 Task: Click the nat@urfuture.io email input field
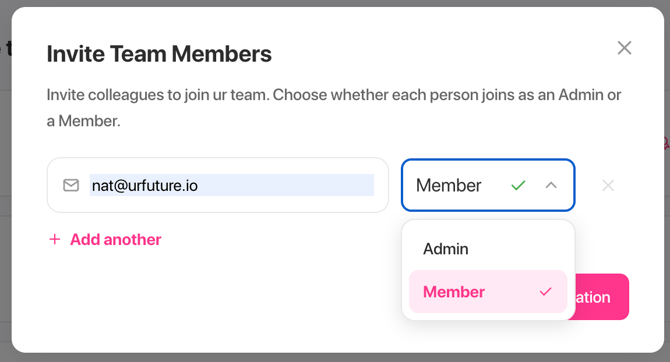point(218,185)
